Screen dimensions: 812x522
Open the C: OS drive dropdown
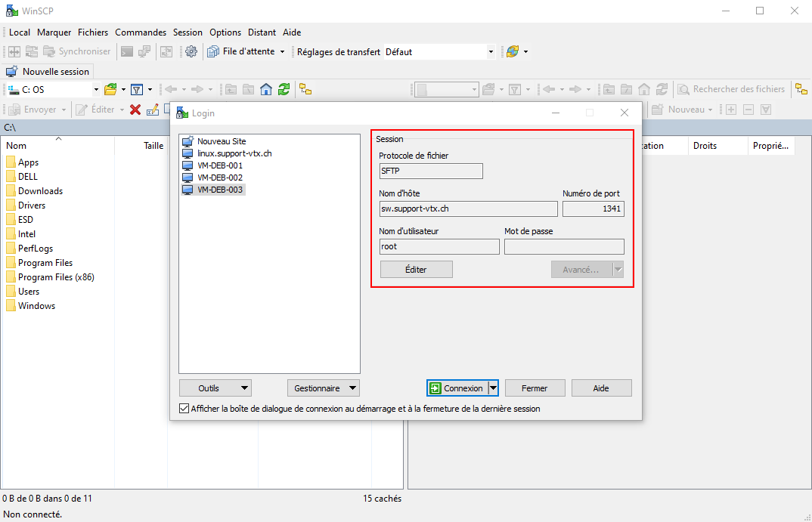pos(96,89)
